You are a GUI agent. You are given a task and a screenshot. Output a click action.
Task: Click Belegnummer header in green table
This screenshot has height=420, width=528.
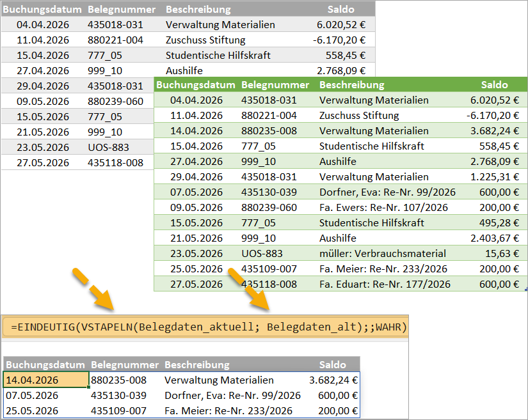click(275, 85)
